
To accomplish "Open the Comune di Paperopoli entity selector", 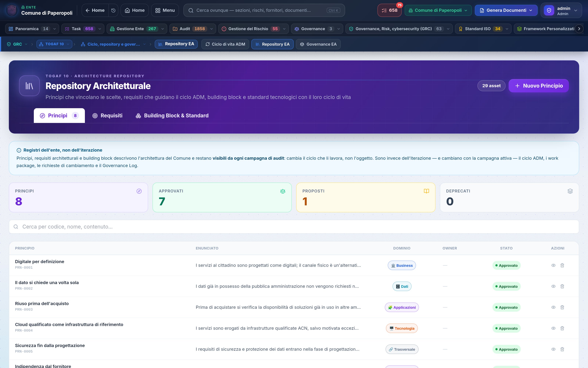I will (x=438, y=10).
